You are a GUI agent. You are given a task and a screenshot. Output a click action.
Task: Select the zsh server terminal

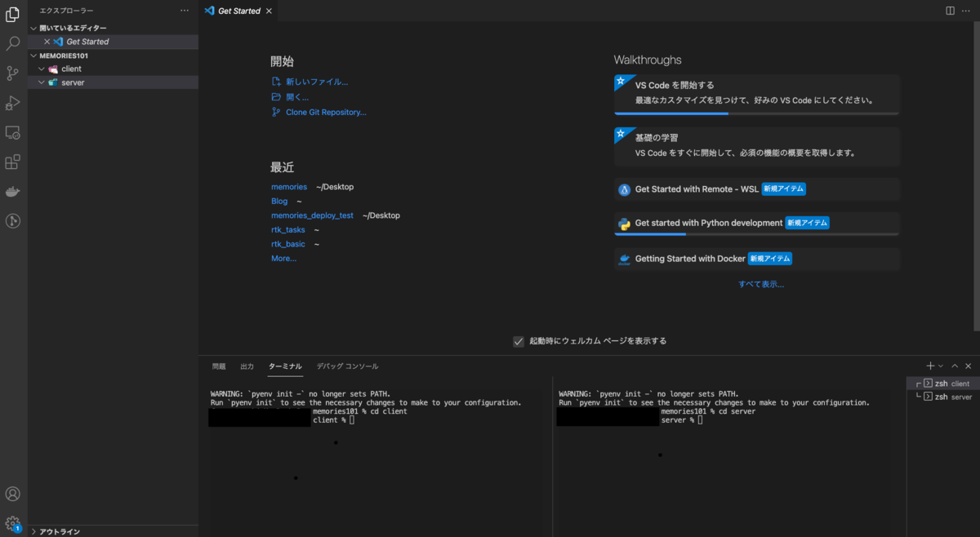(x=943, y=397)
